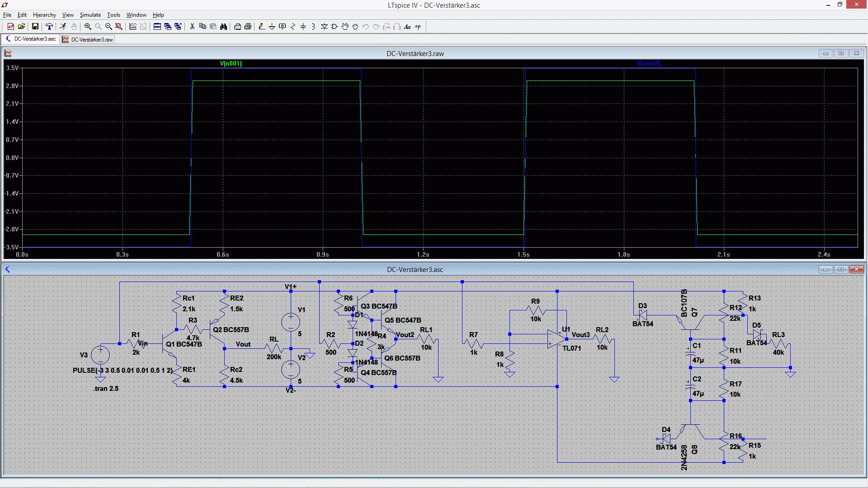Maximize the waveform plot window
This screenshot has height=488, width=868.
click(841, 53)
